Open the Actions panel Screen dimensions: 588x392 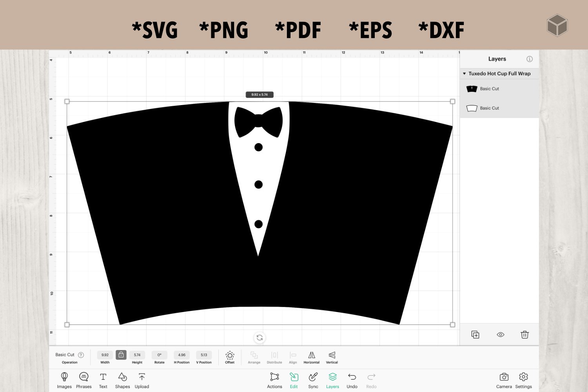click(274, 380)
